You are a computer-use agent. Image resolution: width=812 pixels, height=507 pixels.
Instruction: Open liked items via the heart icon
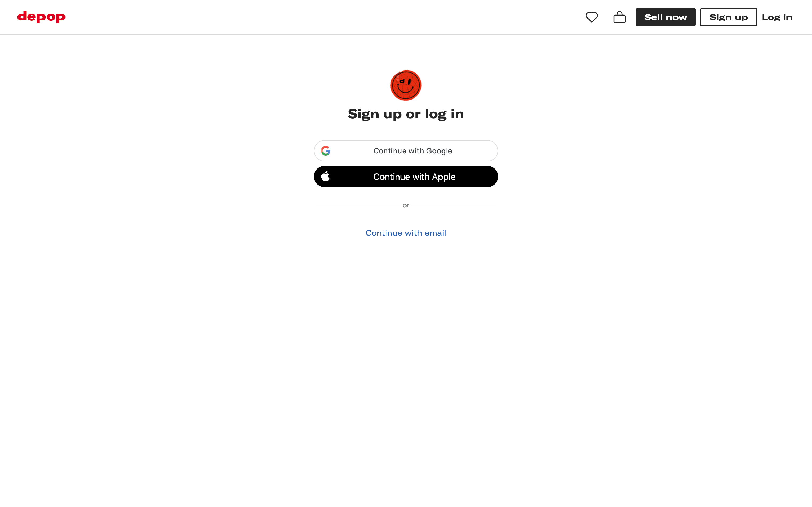[x=592, y=17]
